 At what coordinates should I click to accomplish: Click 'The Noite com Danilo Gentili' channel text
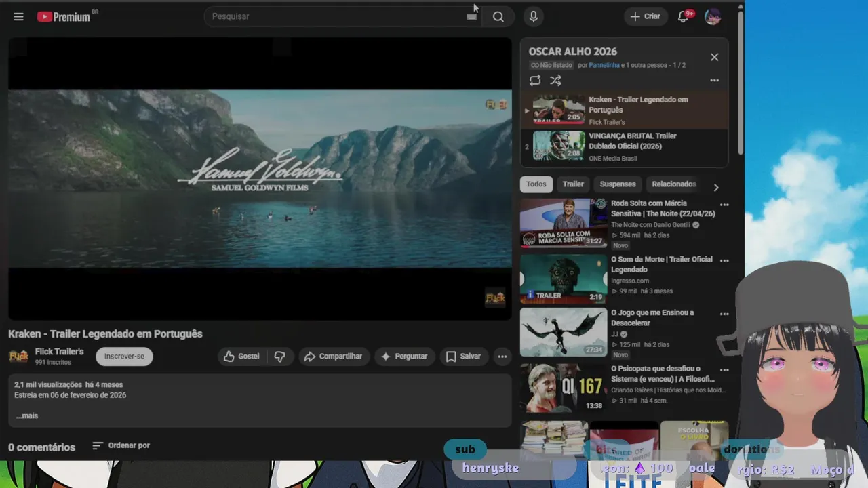[x=650, y=225]
